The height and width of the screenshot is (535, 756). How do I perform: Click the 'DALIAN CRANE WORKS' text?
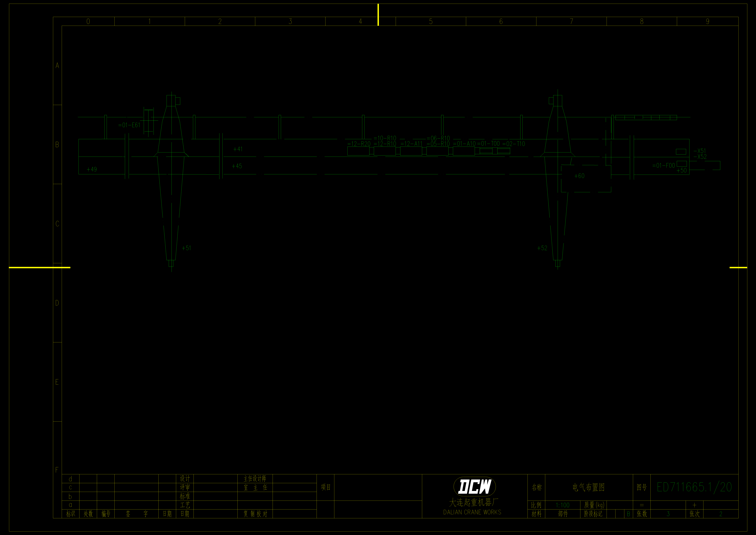point(472,512)
